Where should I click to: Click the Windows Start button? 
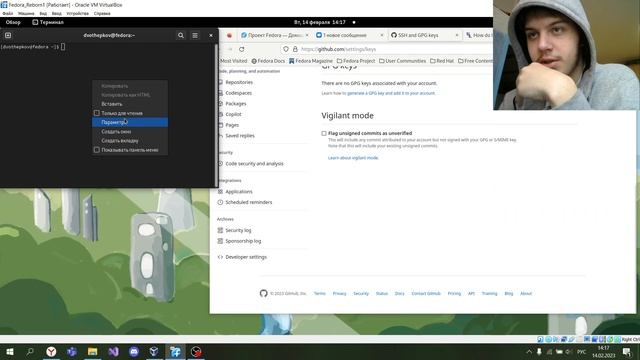tap(10, 351)
